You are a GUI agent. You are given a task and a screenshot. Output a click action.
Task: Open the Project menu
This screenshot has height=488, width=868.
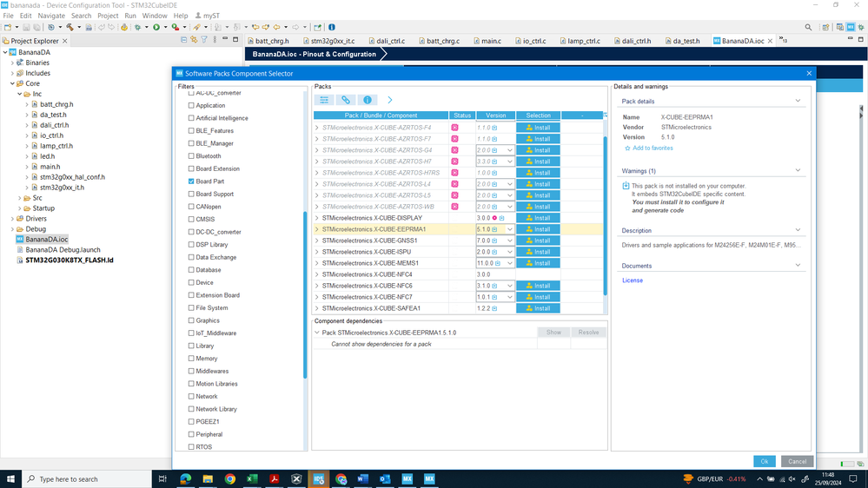(108, 16)
